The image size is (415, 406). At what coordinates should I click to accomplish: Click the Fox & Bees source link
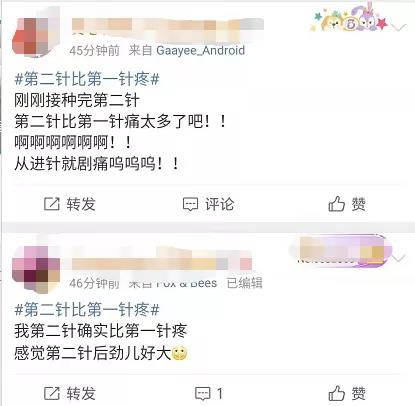click(187, 283)
